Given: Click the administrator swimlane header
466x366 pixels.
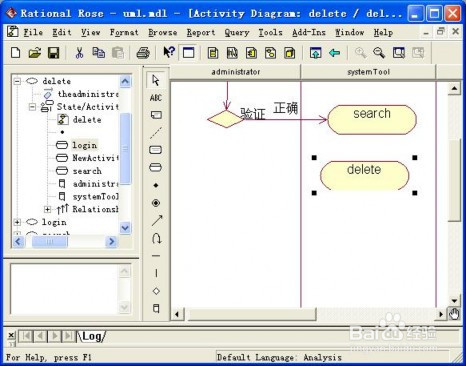Looking at the screenshot, I should point(236,72).
